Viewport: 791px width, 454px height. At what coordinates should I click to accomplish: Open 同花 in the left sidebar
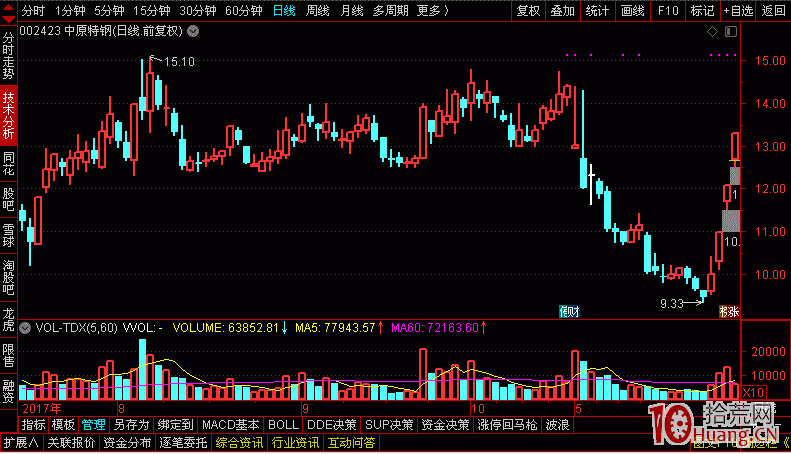9,163
